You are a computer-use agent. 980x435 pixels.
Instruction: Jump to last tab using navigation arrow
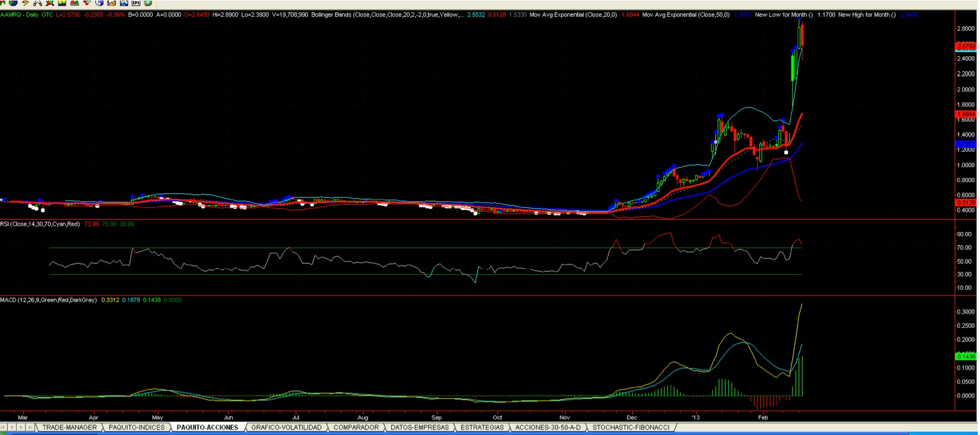[30, 427]
